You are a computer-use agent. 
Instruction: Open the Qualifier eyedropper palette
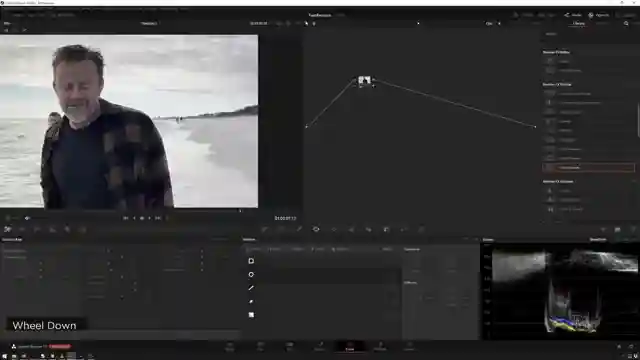point(299,229)
